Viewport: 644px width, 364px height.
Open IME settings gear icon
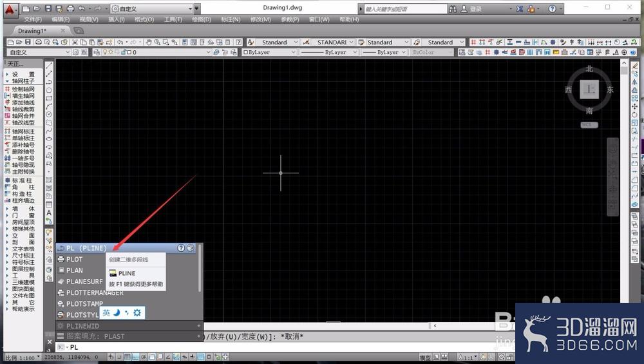coord(137,312)
